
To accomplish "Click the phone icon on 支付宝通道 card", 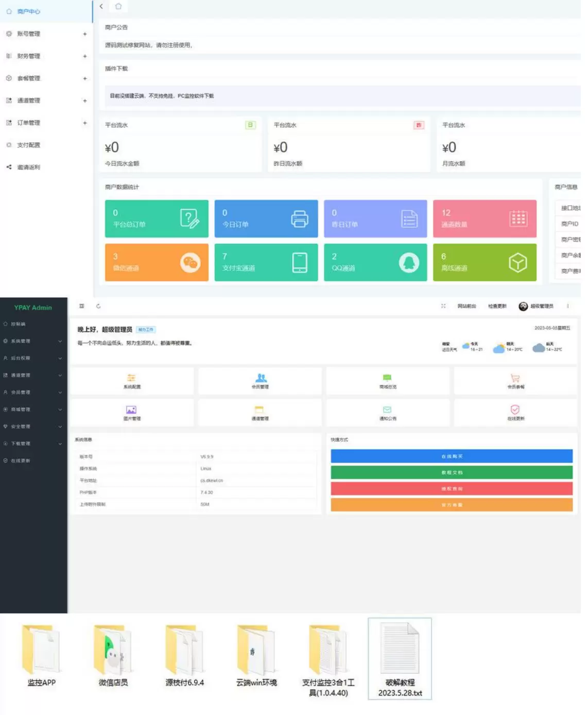I will [300, 263].
